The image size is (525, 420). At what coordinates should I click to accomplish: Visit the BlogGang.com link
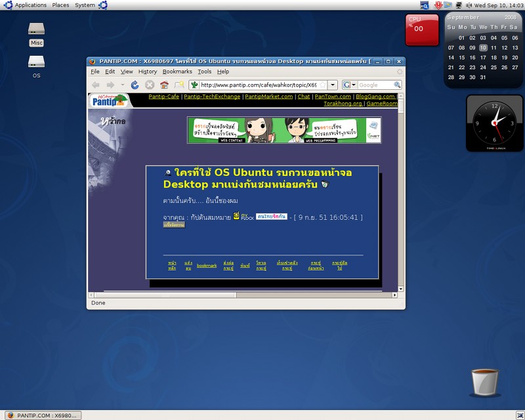375,96
